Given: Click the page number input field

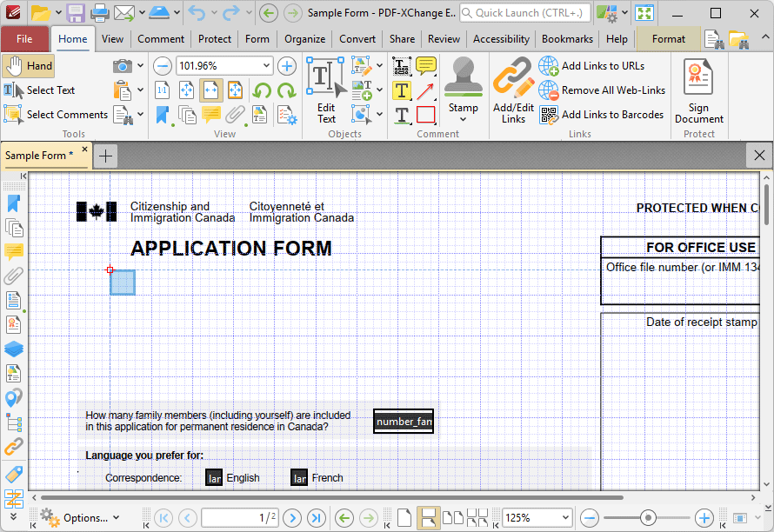Looking at the screenshot, I should tap(240, 518).
